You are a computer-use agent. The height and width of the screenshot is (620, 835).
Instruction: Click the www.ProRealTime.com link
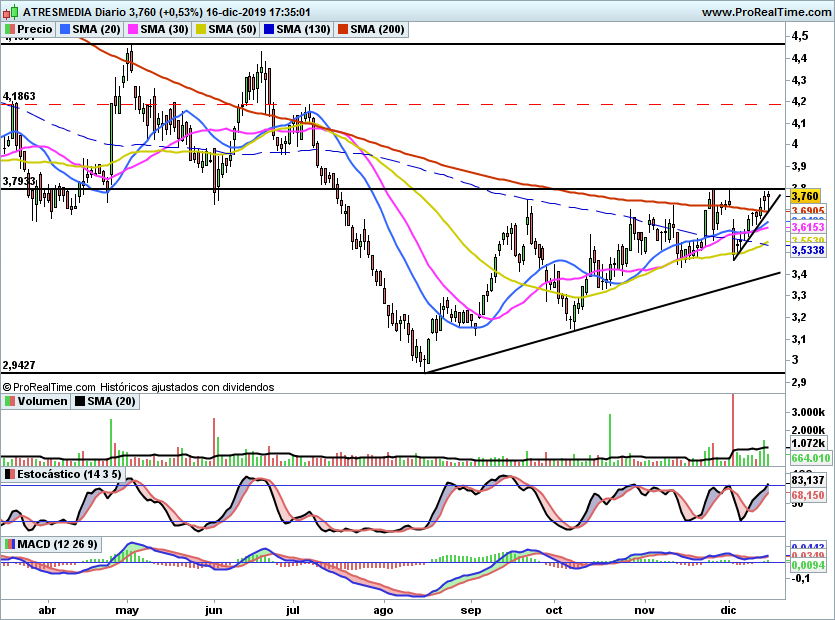click(766, 12)
